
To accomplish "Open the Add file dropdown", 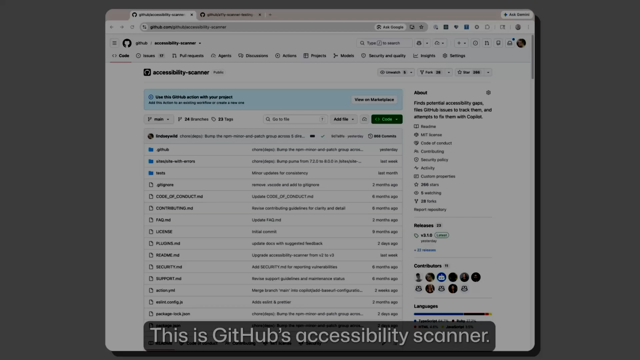I will click(344, 119).
